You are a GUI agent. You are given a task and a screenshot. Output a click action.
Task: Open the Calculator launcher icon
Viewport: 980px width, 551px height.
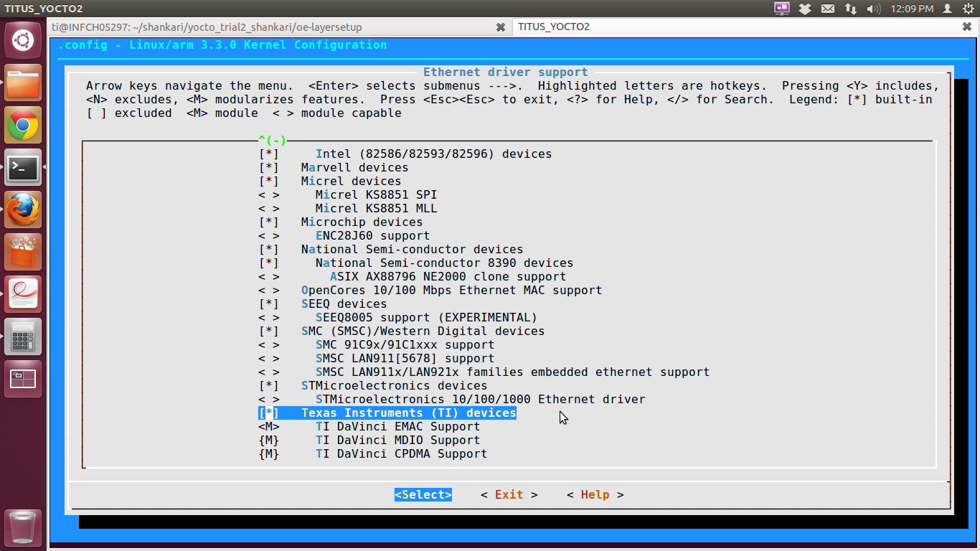tap(23, 337)
